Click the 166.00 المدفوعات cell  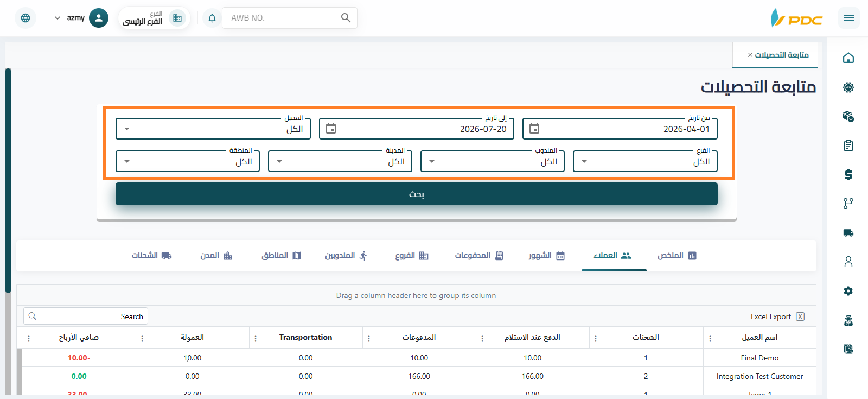click(419, 376)
